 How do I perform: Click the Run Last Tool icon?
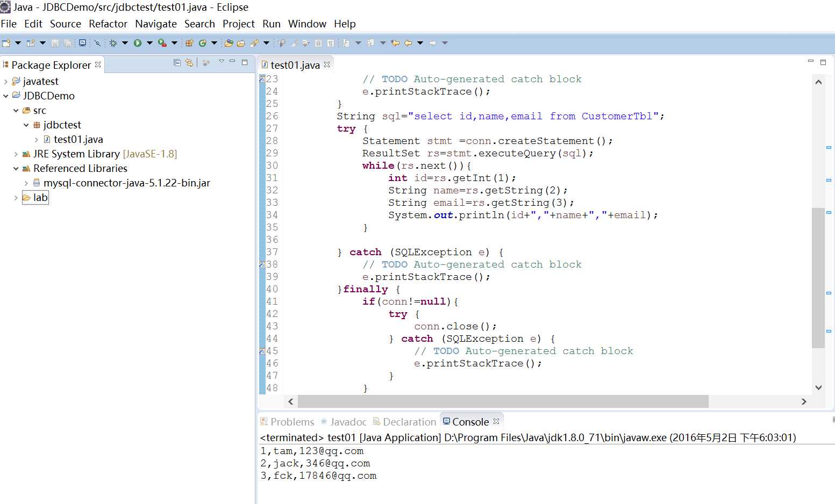point(162,43)
